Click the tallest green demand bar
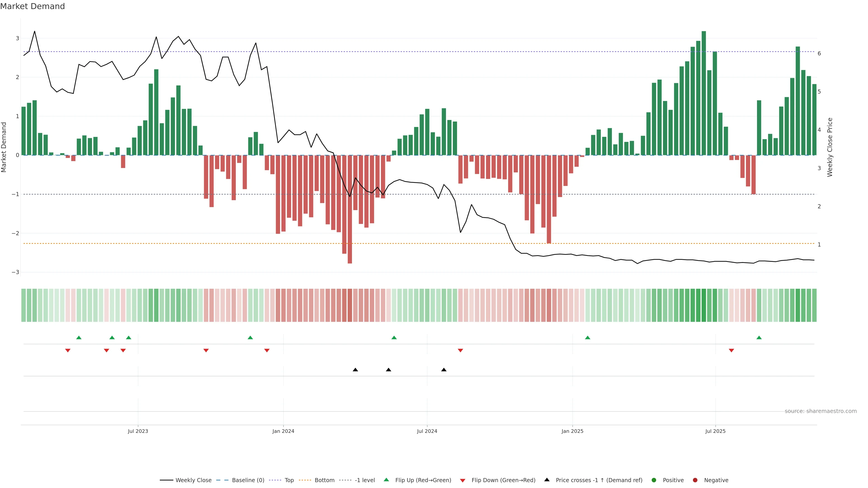Viewport: 868px width, 488px height. [704, 93]
